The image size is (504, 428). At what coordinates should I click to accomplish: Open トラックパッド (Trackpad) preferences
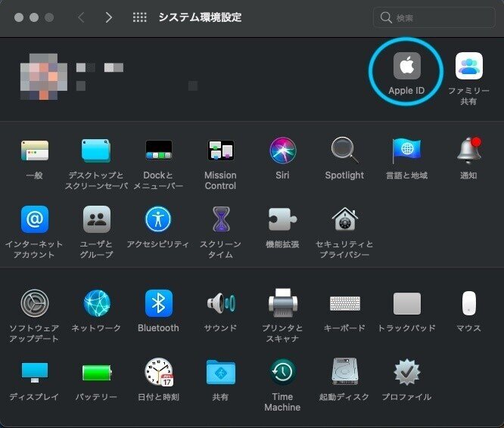tap(407, 303)
